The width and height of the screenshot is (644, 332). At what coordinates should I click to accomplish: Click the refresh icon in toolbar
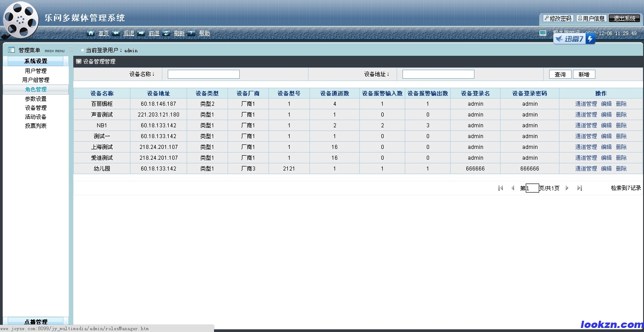pos(166,33)
